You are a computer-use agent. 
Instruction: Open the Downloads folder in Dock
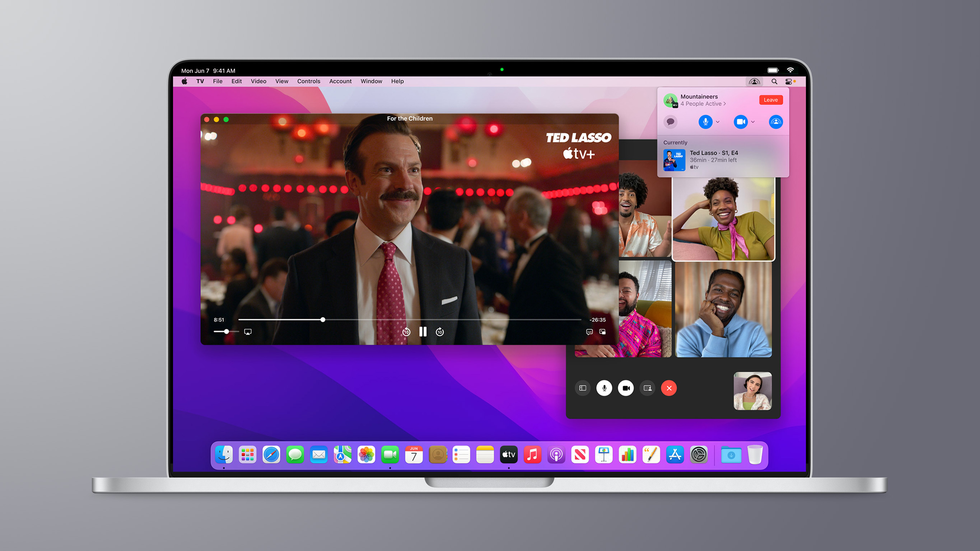(731, 455)
